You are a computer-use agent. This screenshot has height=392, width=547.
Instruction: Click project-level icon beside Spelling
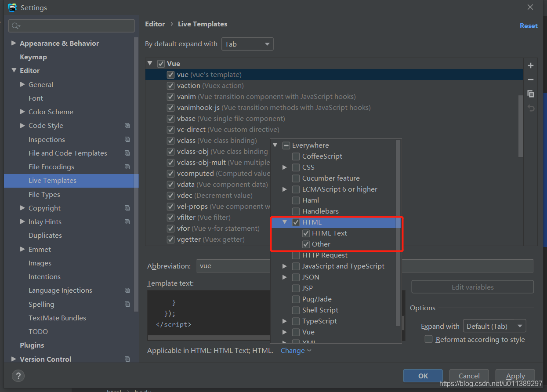click(x=127, y=304)
